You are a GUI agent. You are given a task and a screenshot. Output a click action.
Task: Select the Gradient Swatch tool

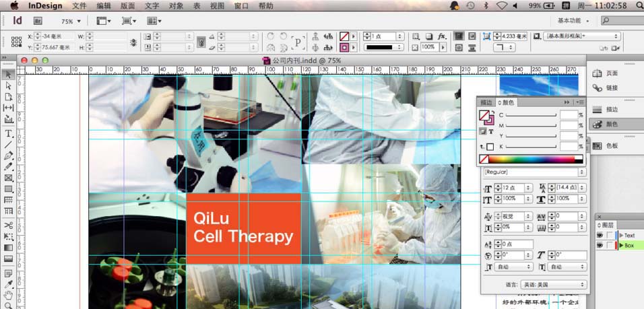coord(8,248)
